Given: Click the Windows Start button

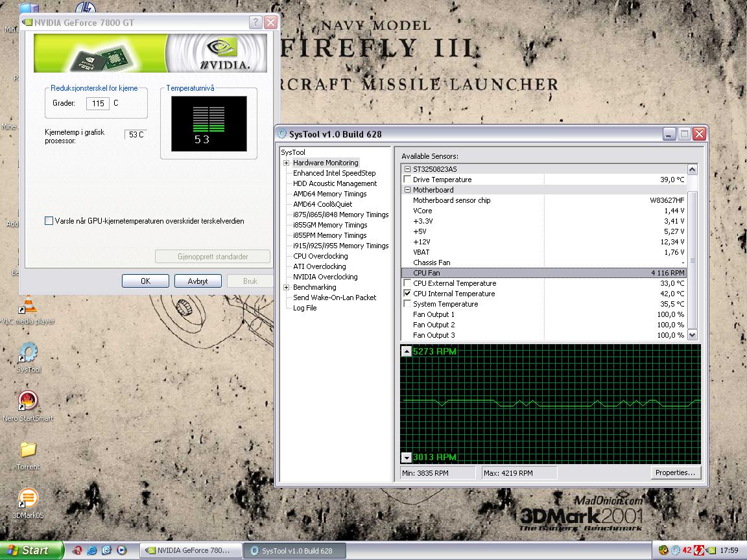Looking at the screenshot, I should 31,550.
